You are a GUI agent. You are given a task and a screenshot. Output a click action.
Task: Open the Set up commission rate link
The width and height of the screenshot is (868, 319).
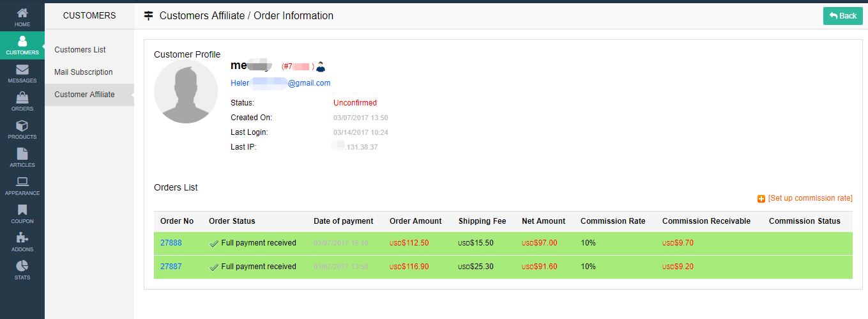[x=810, y=199]
